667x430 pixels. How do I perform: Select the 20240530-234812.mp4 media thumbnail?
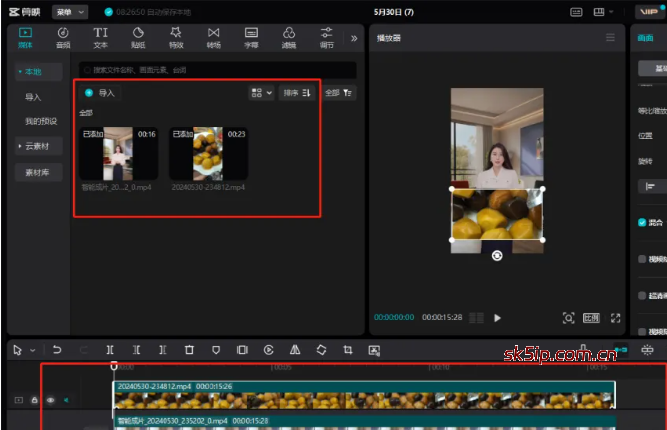pos(208,153)
